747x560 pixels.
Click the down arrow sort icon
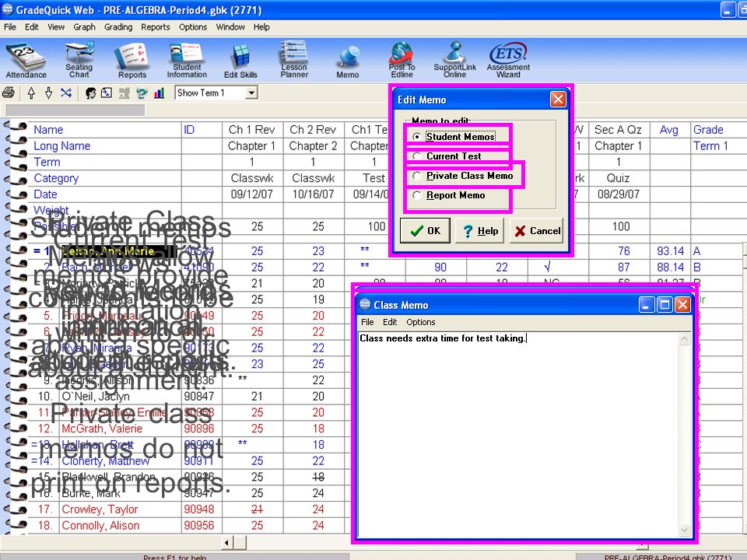pos(48,93)
